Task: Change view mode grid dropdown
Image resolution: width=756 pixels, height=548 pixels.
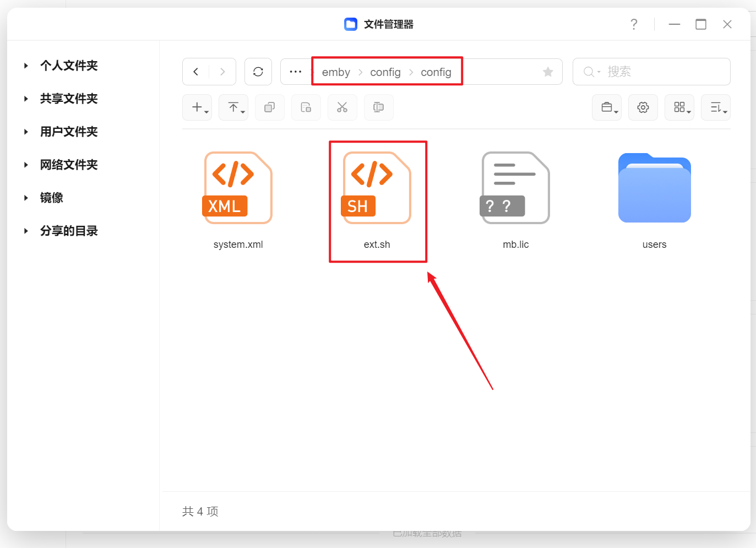Action: click(679, 107)
